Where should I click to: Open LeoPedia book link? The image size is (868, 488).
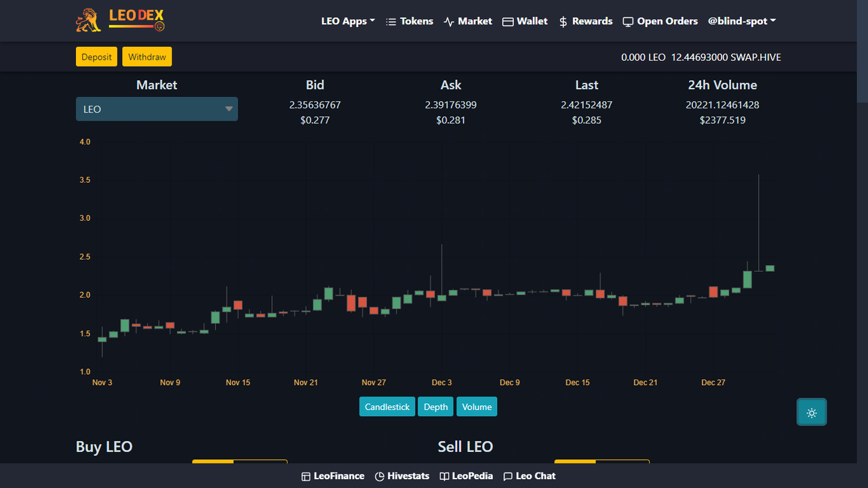[x=444, y=476]
